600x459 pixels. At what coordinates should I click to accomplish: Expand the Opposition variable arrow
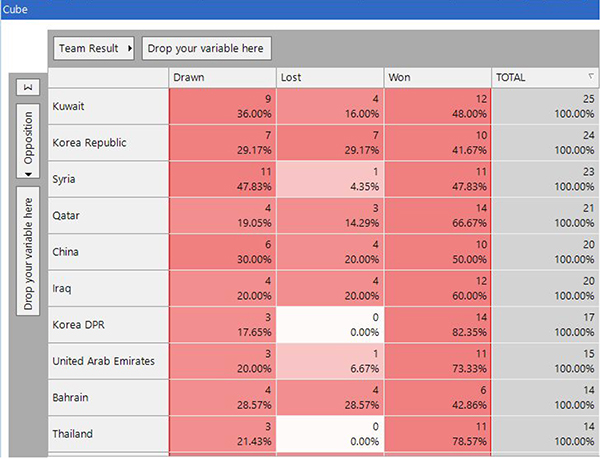tap(28, 172)
